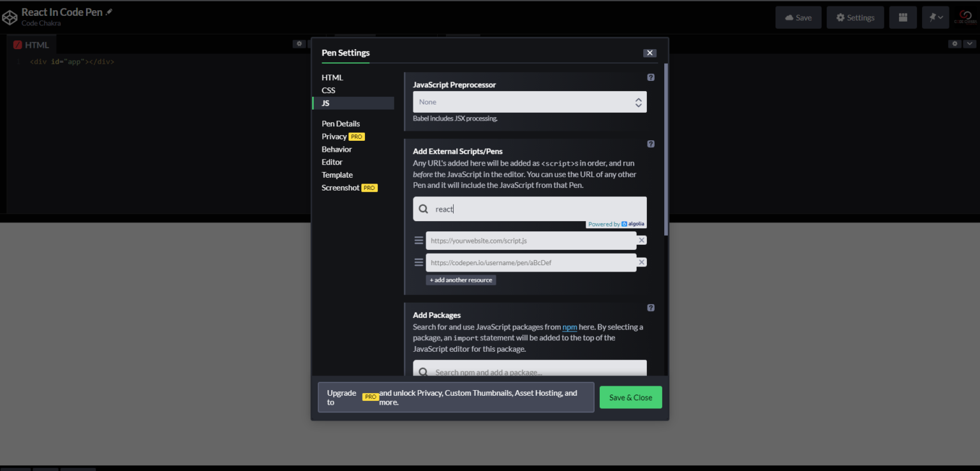Click help icon for JavaScript Preprocessor
This screenshot has width=980, height=471.
651,77
